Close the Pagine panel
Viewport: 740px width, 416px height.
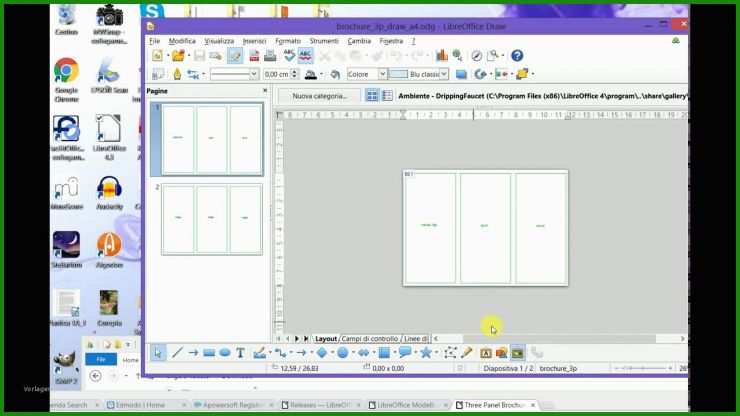(265, 90)
